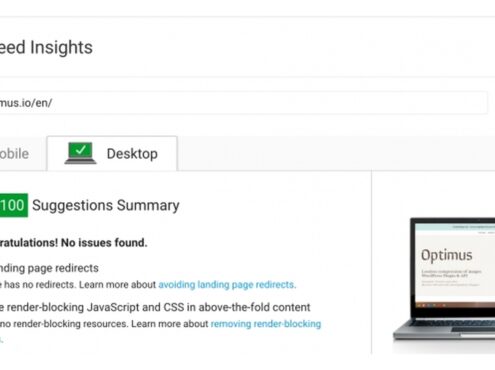Viewport: 495px width, 370px height.
Task: Switch to the Desktop tab
Action: pos(112,153)
